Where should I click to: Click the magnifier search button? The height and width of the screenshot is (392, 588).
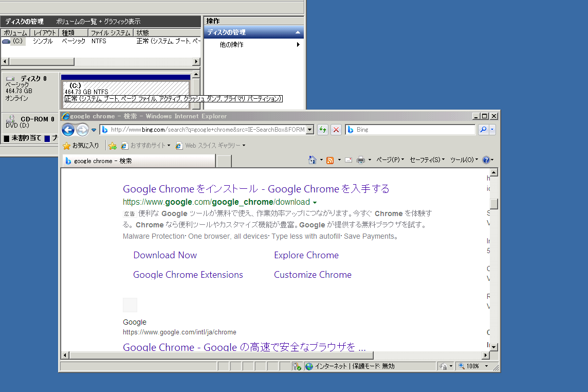point(483,130)
